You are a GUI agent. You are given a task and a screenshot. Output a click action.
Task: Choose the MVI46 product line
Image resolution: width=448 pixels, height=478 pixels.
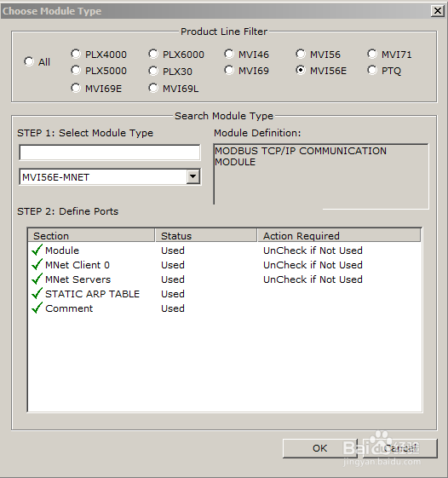tap(229, 55)
